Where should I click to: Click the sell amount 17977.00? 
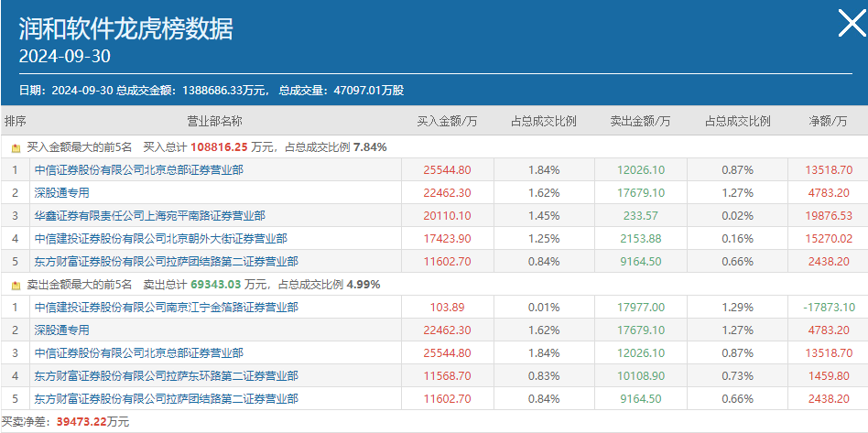pyautogui.click(x=641, y=307)
